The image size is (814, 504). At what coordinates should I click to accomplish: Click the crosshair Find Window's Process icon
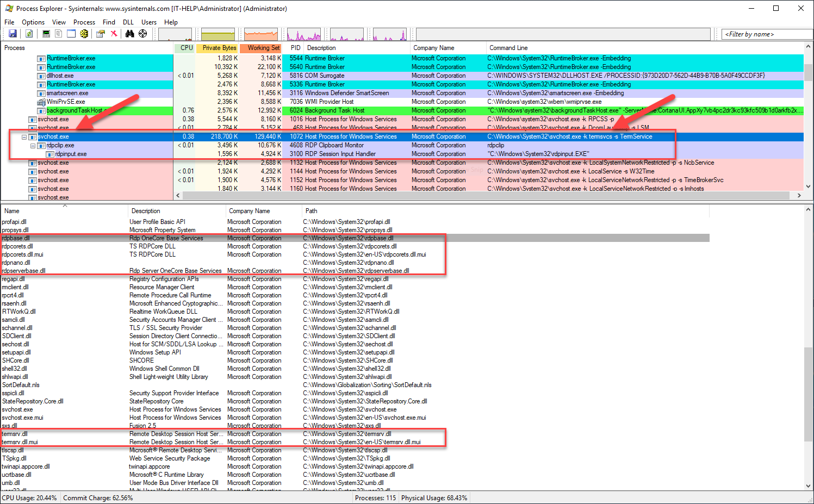142,34
